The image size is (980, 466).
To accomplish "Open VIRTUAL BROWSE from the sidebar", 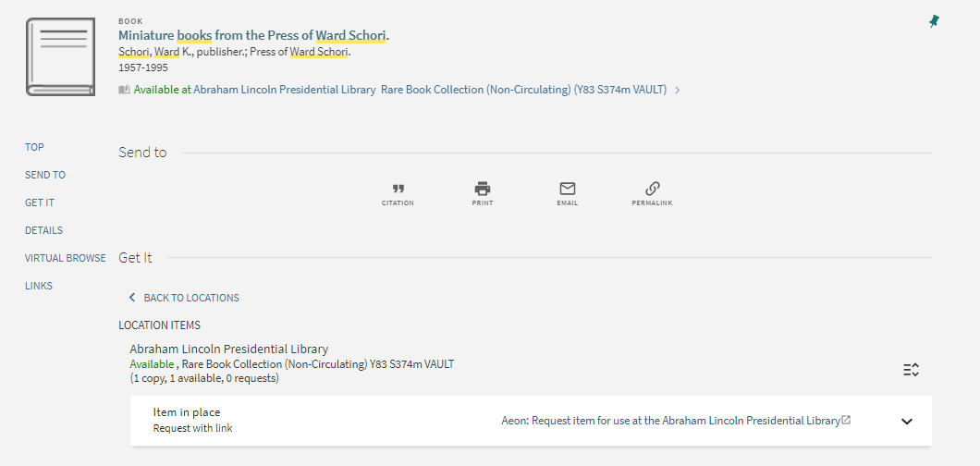I will 66,258.
